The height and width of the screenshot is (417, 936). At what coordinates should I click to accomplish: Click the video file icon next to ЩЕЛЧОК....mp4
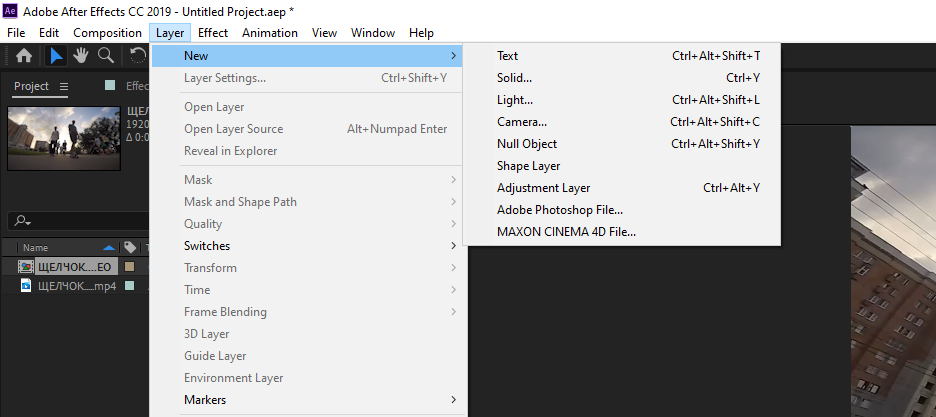26,286
